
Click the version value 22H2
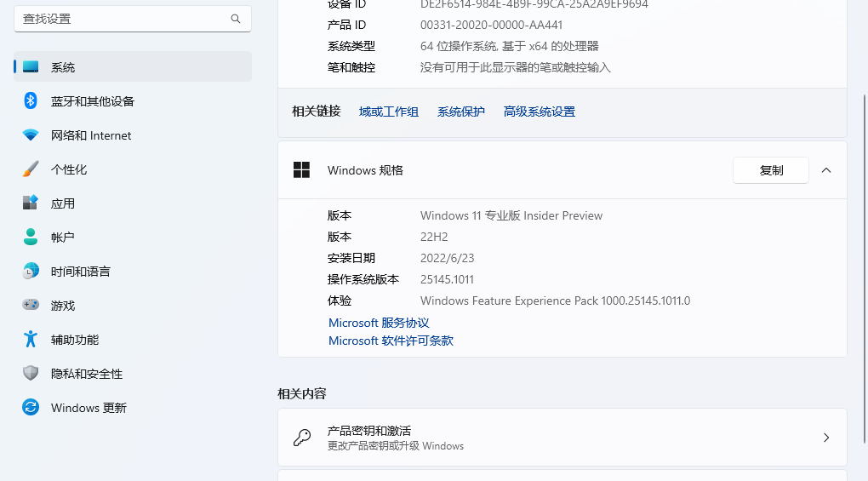click(434, 237)
